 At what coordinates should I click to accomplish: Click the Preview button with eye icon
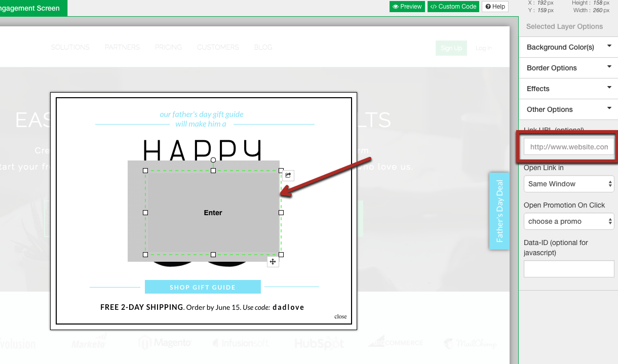[407, 7]
